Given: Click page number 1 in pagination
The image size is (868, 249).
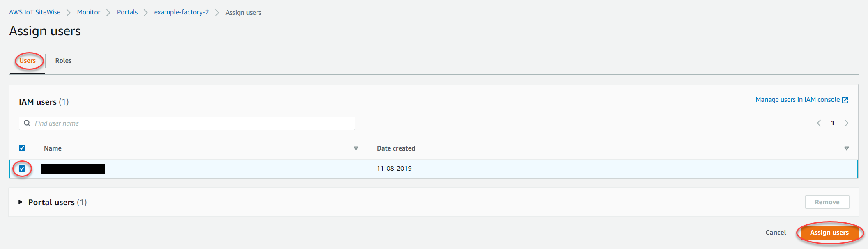Looking at the screenshot, I should (833, 123).
